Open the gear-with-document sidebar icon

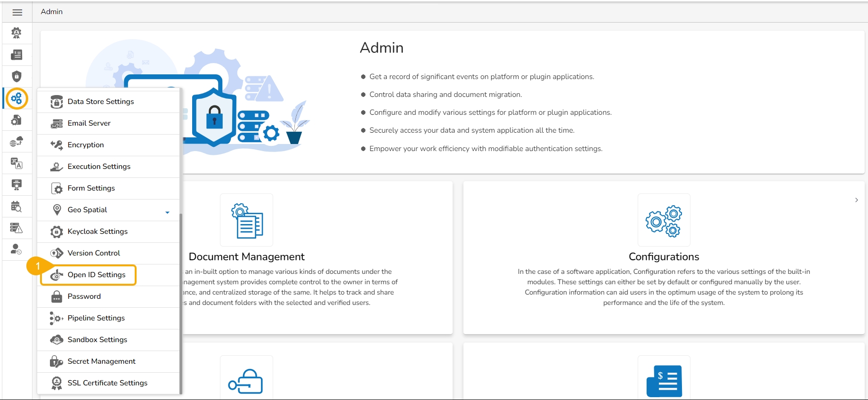click(16, 120)
